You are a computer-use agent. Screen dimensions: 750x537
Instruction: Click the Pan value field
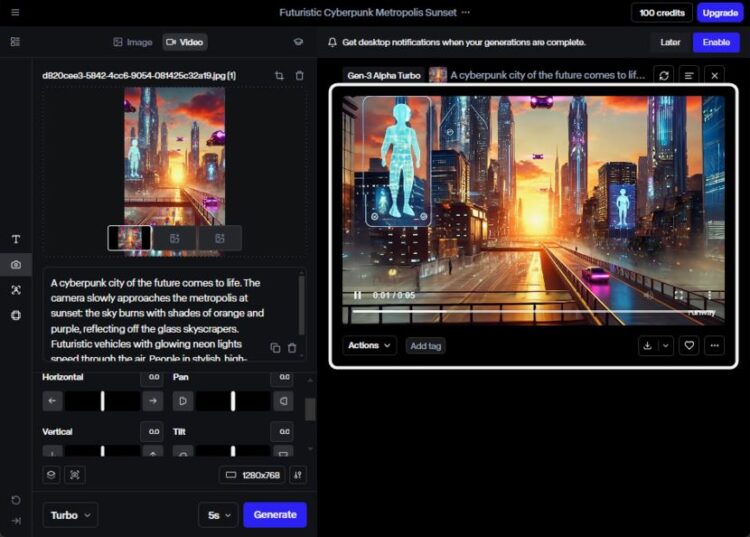282,377
